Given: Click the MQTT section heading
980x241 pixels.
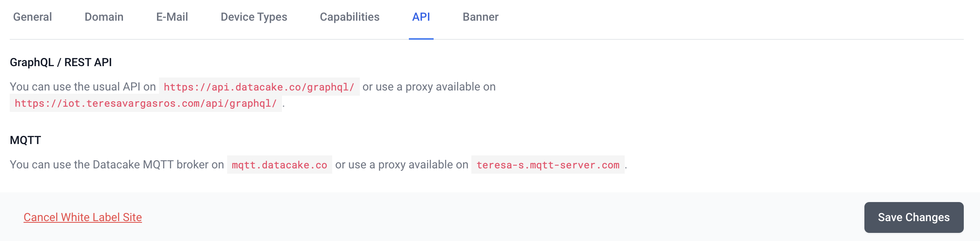Looking at the screenshot, I should tap(26, 140).
